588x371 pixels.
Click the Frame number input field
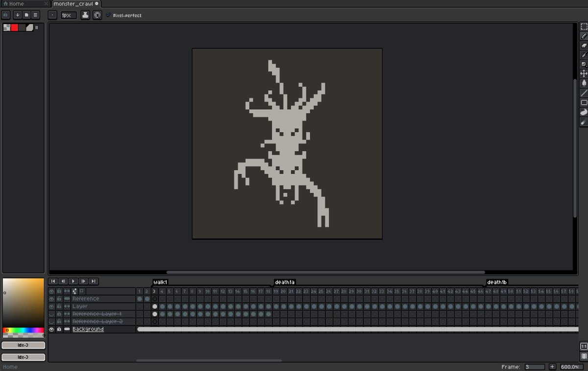pos(534,367)
